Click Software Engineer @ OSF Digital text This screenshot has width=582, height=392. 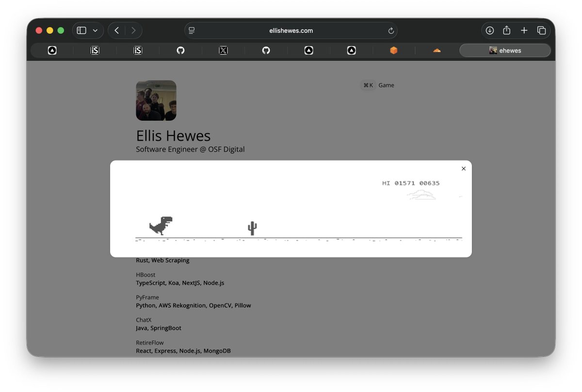click(x=190, y=149)
